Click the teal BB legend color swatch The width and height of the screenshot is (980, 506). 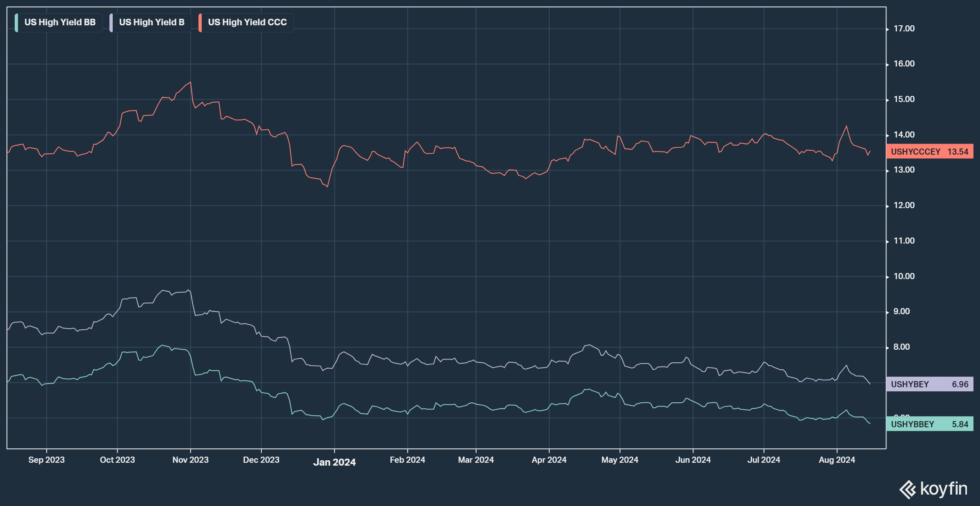point(16,22)
